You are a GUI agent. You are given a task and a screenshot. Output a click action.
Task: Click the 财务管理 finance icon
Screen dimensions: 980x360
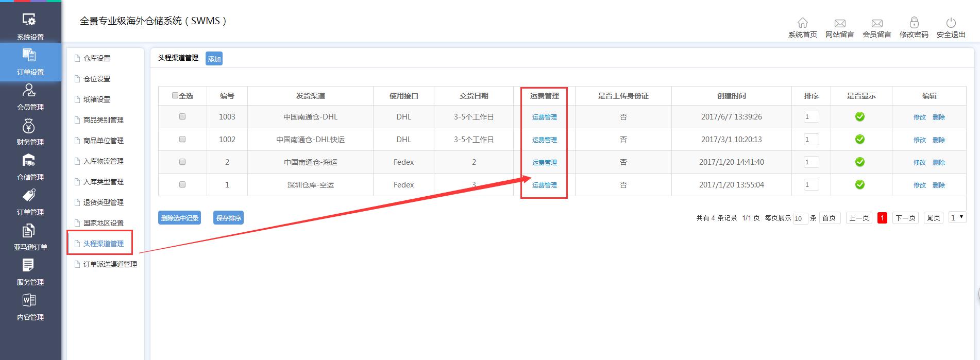[29, 126]
